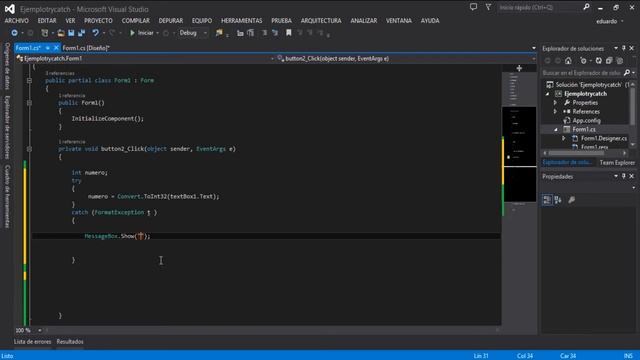Start debugging with the Iniciar button

pyautogui.click(x=141, y=33)
